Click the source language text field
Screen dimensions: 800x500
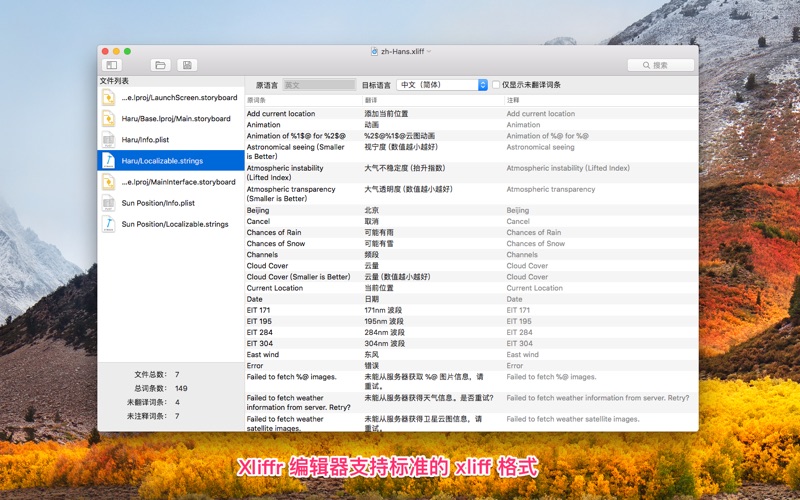[x=319, y=85]
